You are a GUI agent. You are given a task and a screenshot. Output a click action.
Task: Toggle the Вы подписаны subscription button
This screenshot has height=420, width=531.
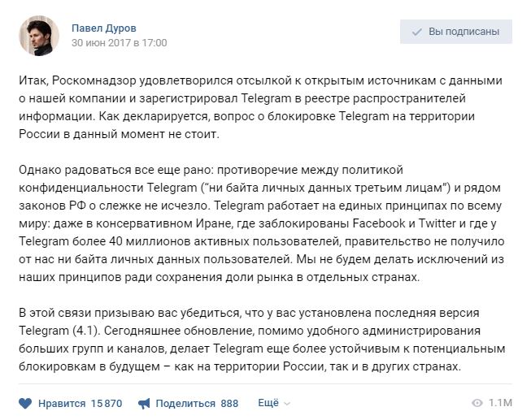pyautogui.click(x=456, y=32)
